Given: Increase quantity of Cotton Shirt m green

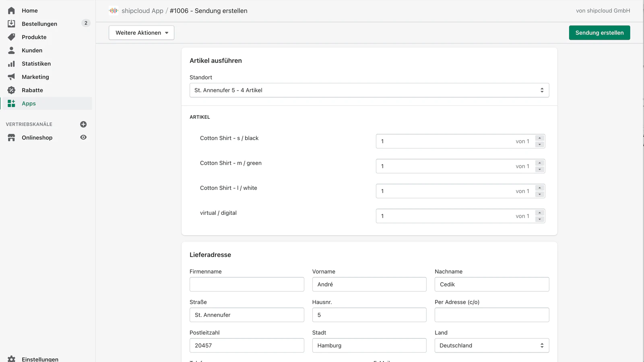Looking at the screenshot, I should [539, 164].
